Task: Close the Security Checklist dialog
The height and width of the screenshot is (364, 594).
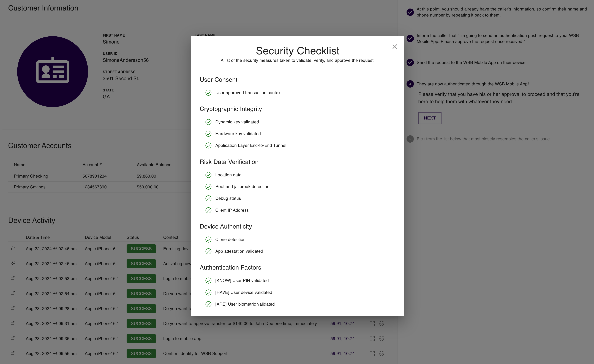Action: (395, 47)
